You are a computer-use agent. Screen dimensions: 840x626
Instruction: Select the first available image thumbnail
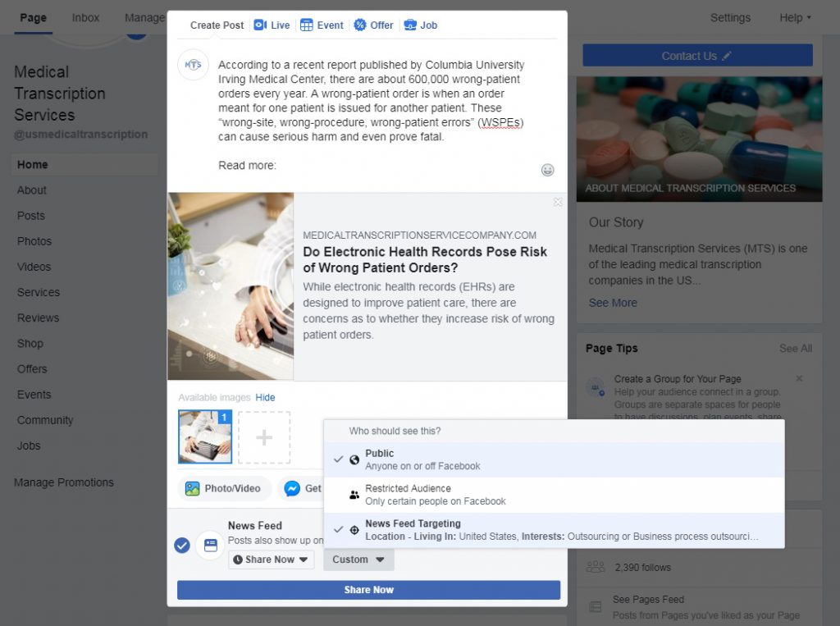point(205,436)
